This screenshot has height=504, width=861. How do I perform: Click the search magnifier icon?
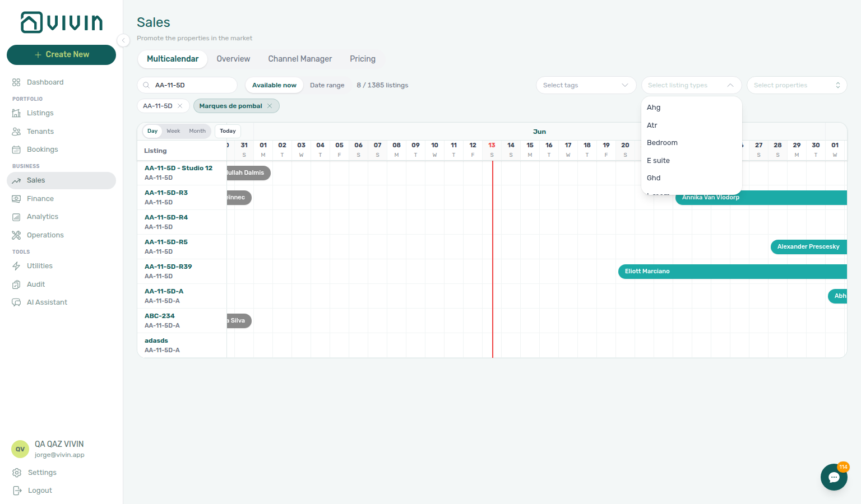point(146,85)
